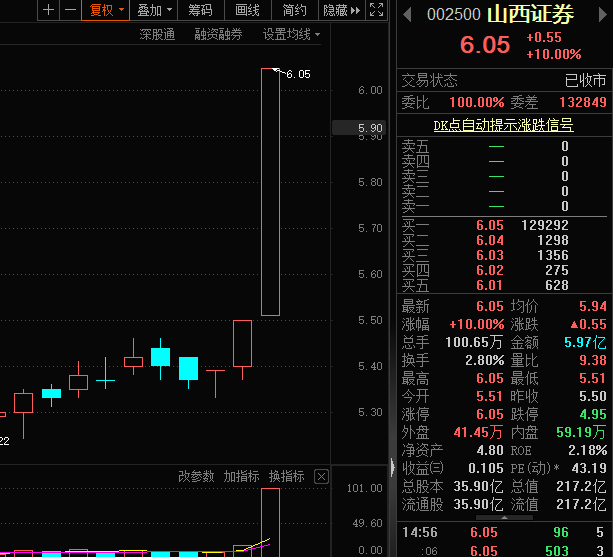Click the 卖五 order row
The height and width of the screenshot is (557, 613).
coord(504,146)
